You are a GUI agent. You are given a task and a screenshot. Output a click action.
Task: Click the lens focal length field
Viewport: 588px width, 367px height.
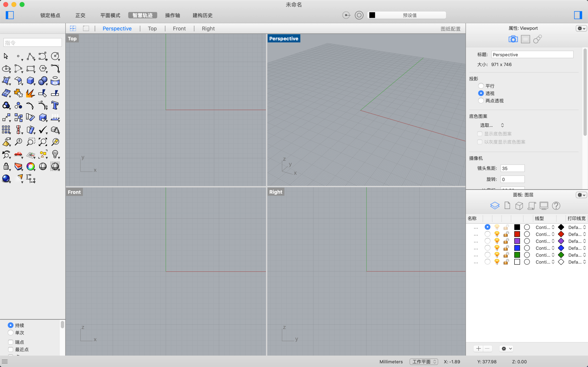click(512, 168)
